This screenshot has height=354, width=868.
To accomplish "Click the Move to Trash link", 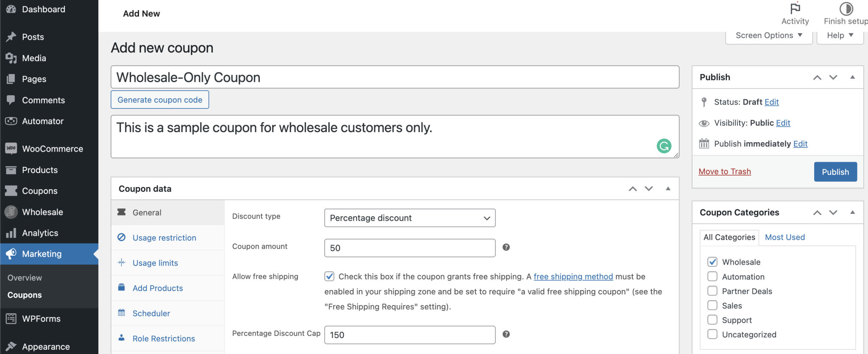I will (x=724, y=171).
